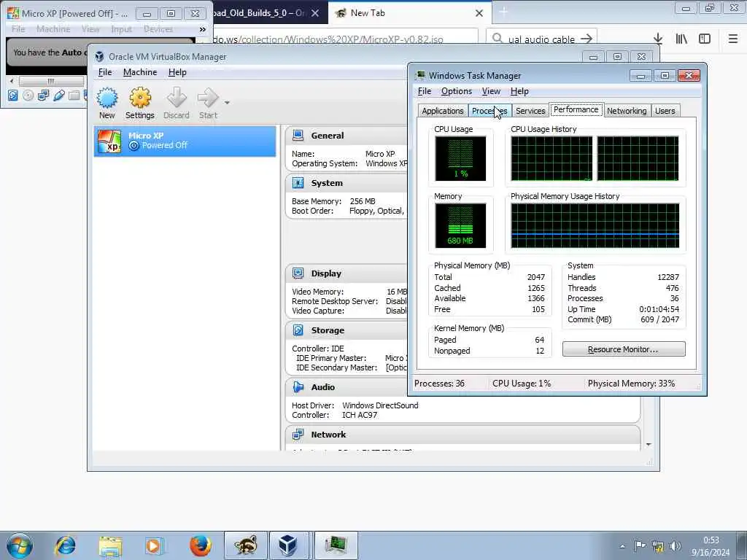Viewport: 747px width, 560px height.
Task: Select the New Tab Firefox tab
Action: [410, 13]
